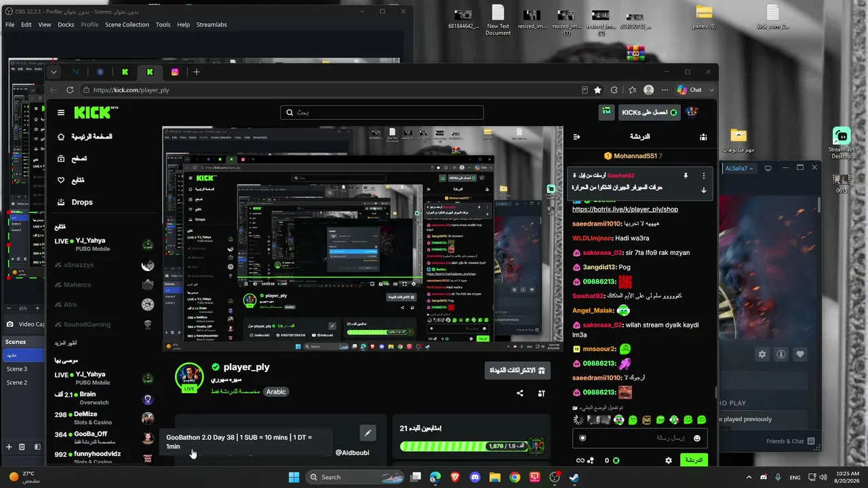Screen dimensions: 868x488
Task: Click the chat message input field
Action: 639,439
